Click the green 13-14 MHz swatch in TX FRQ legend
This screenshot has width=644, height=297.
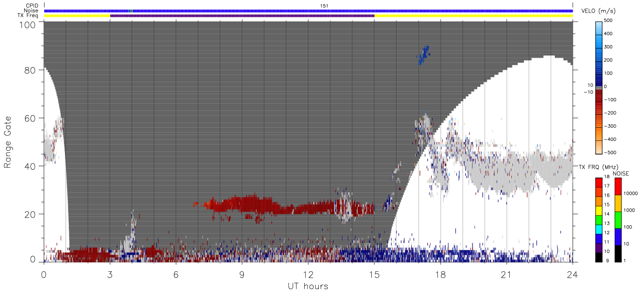(599, 220)
